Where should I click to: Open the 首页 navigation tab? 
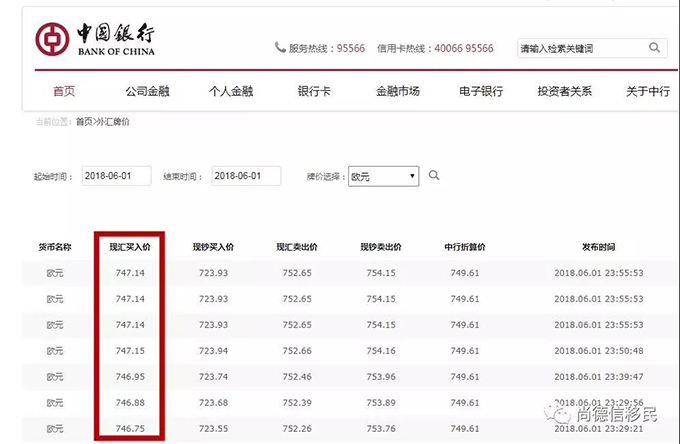pos(64,92)
